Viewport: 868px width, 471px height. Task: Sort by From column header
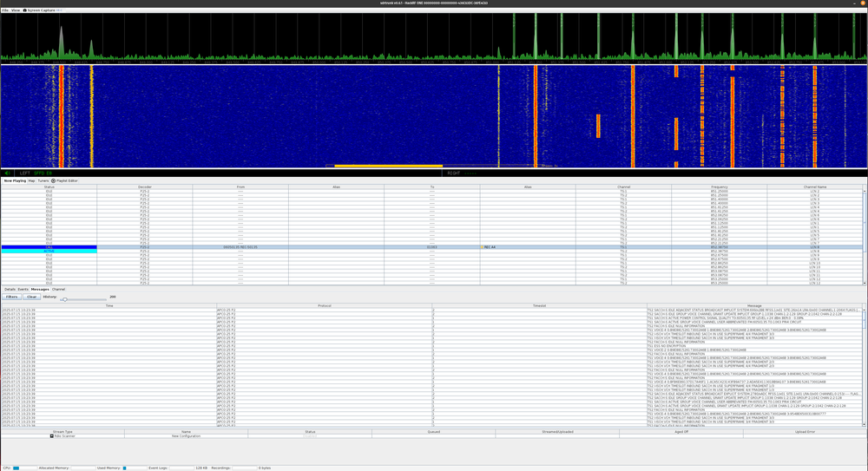(240, 187)
